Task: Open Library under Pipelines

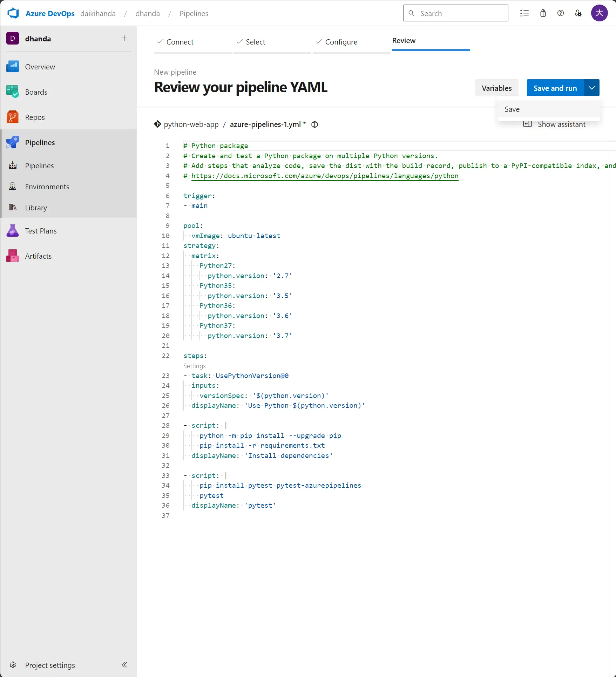Action: [x=69, y=208]
